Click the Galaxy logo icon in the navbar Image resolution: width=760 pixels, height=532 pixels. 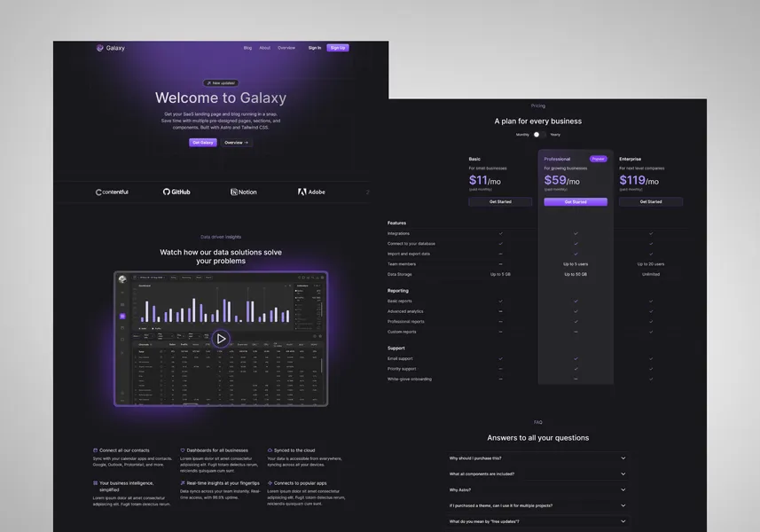[99, 47]
